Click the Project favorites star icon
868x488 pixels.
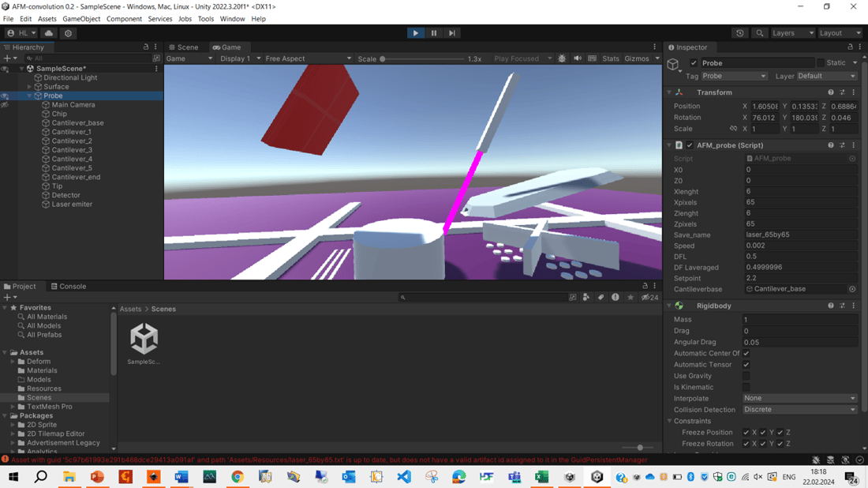coord(630,298)
